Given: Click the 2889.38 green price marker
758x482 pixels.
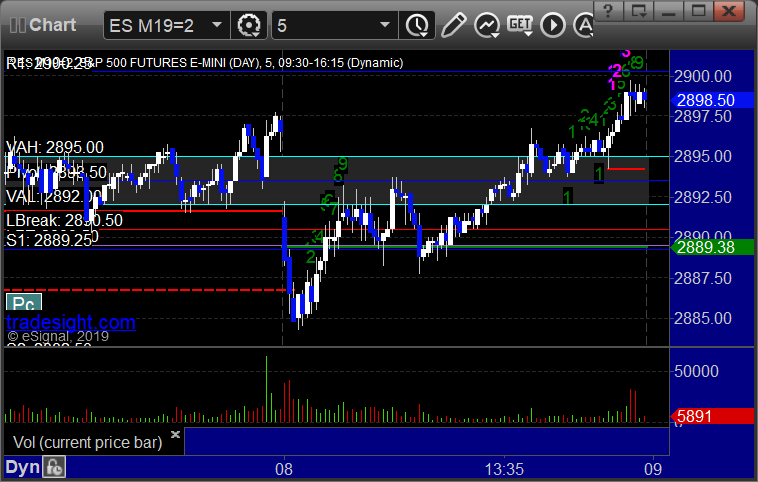Looking at the screenshot, I should 712,247.
